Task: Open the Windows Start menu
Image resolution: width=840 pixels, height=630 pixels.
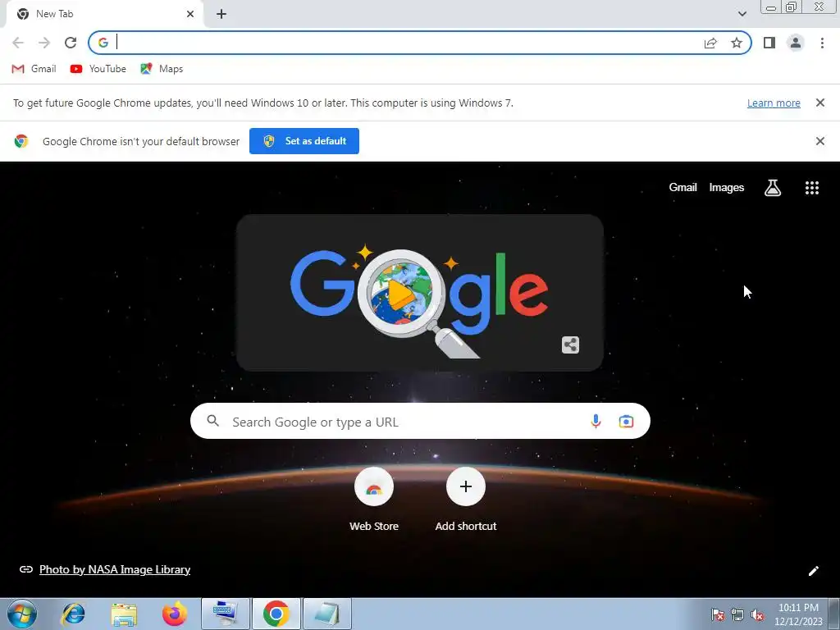Action: [22, 614]
